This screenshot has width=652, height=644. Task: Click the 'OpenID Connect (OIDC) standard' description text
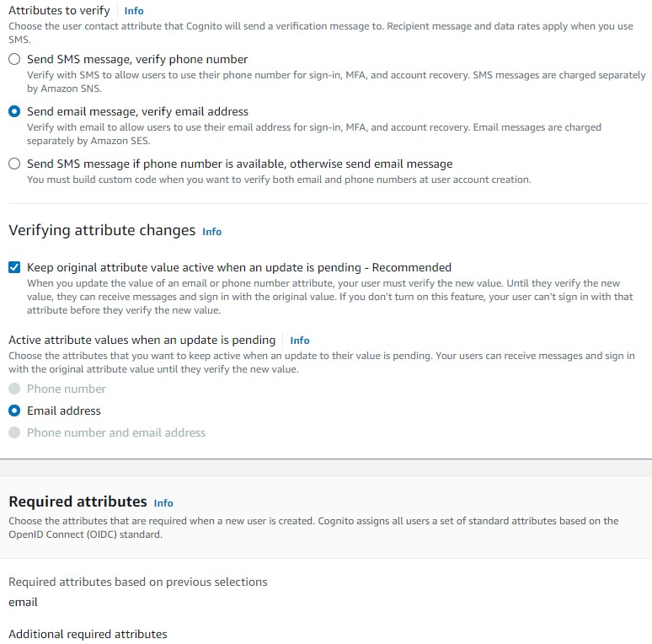(x=84, y=534)
